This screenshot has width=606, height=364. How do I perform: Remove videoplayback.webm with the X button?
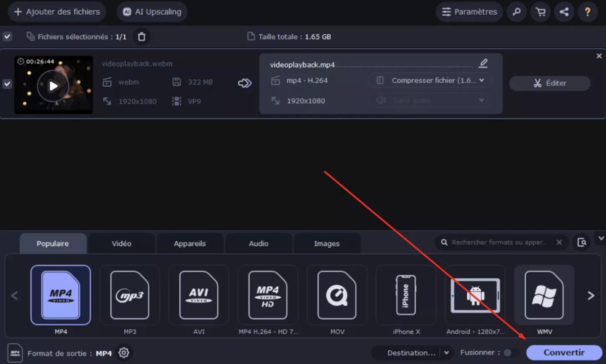tap(599, 56)
